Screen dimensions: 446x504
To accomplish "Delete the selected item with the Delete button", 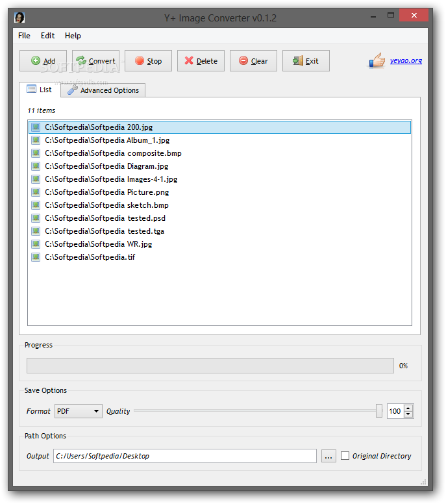I will [x=201, y=61].
